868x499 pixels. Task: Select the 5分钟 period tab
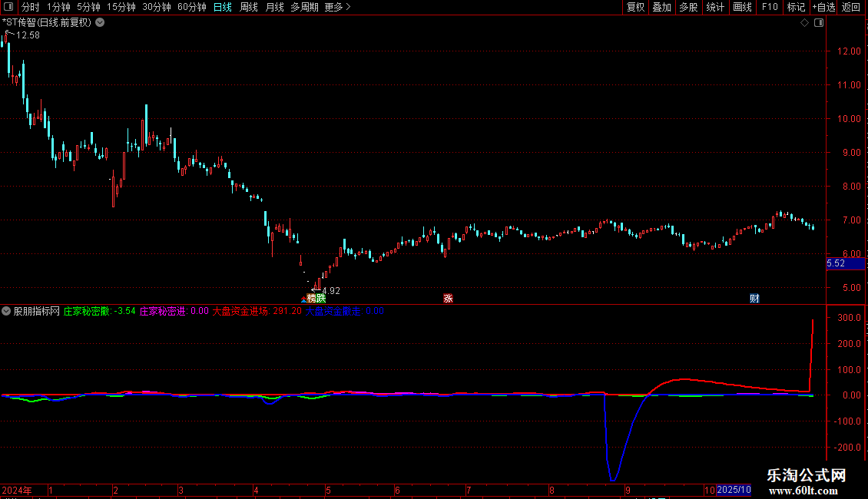(88, 7)
